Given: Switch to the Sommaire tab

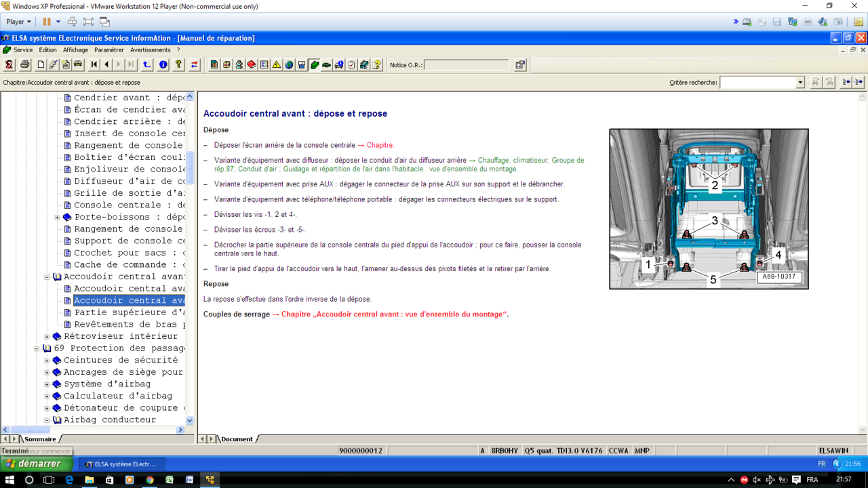Looking at the screenshot, I should click(39, 439).
